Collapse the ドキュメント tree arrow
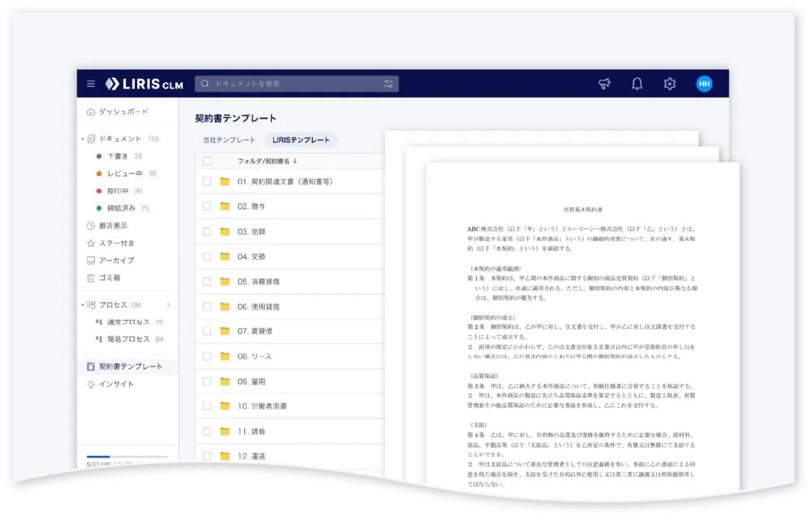Screen dimensions: 812x520 (83, 139)
